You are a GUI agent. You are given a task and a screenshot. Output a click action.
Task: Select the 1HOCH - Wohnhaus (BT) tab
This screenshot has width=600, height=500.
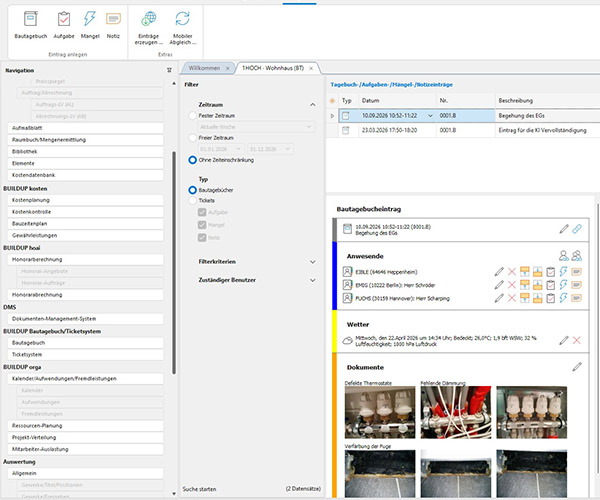(x=273, y=68)
